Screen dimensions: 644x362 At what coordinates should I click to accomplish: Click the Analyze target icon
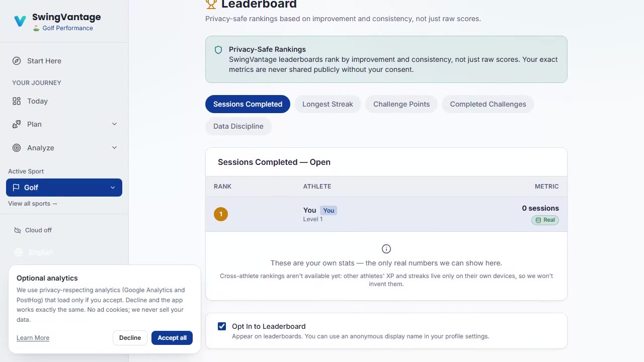pyautogui.click(x=17, y=148)
